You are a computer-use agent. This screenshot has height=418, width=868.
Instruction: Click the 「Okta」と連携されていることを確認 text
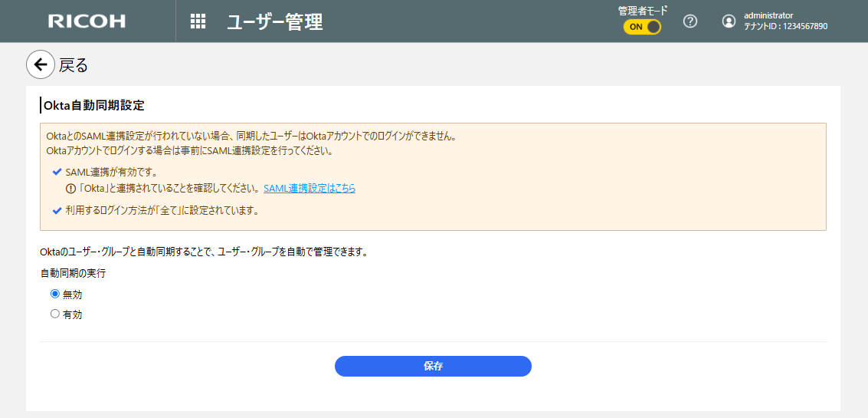[x=171, y=189]
